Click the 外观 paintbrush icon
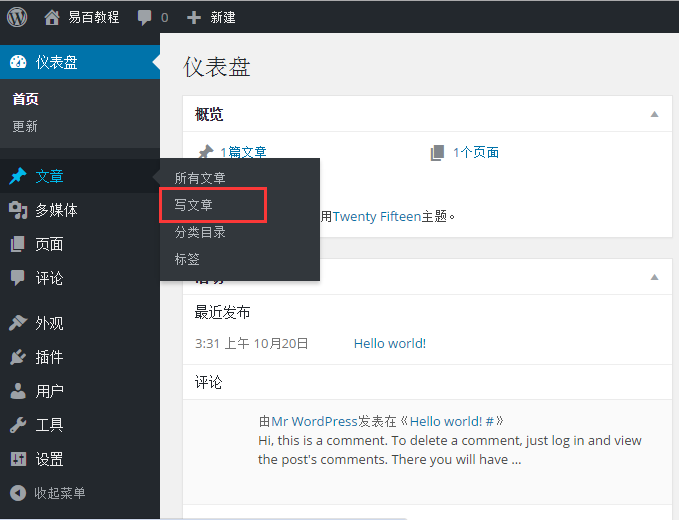 (x=18, y=323)
